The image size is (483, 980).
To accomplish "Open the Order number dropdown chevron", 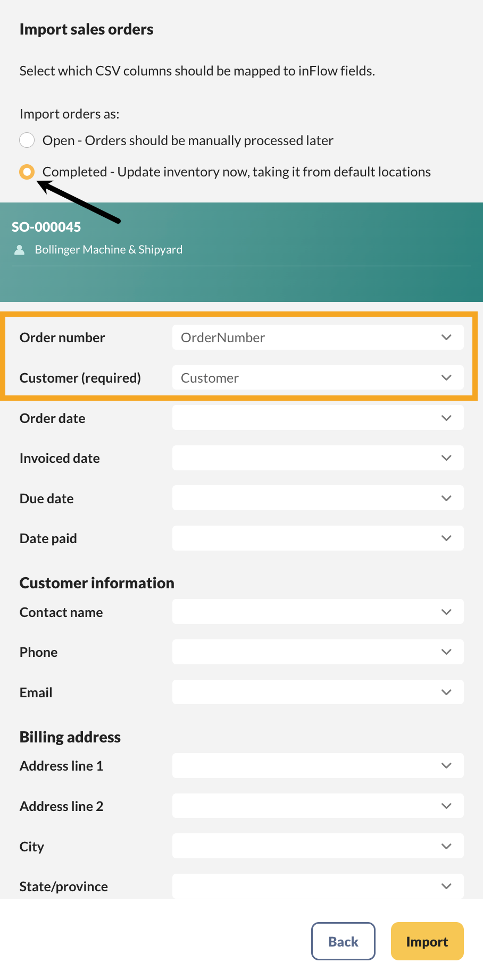I will click(x=446, y=337).
